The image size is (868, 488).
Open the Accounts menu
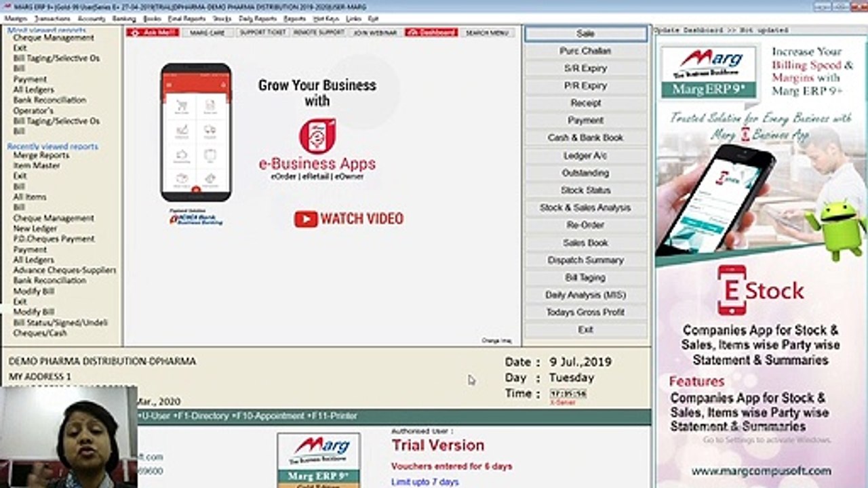91,19
